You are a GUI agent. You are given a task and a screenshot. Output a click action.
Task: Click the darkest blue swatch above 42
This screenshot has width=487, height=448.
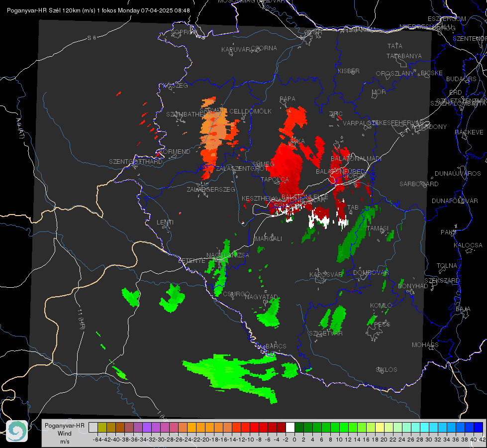[479, 427]
